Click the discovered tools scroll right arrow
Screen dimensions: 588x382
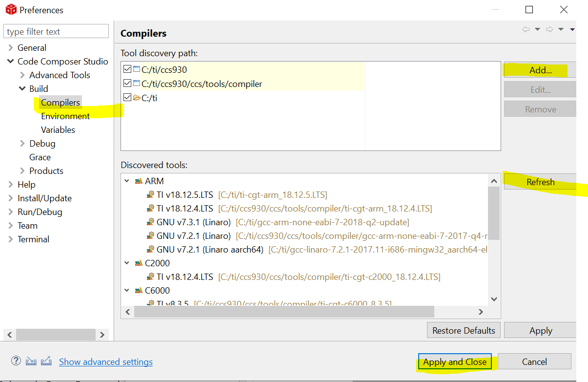pyautogui.click(x=481, y=312)
